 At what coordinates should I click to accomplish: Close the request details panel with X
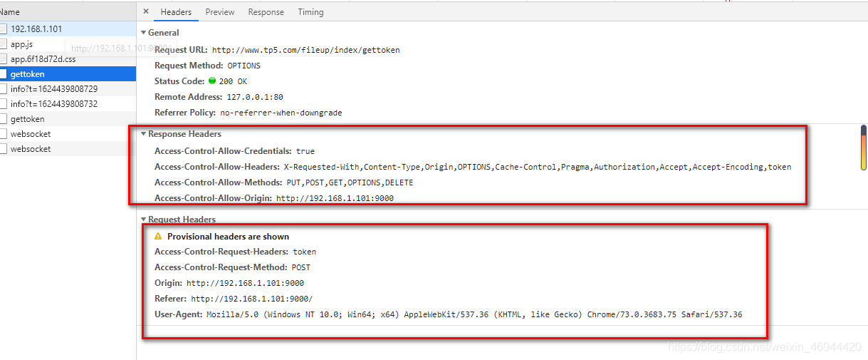[146, 11]
